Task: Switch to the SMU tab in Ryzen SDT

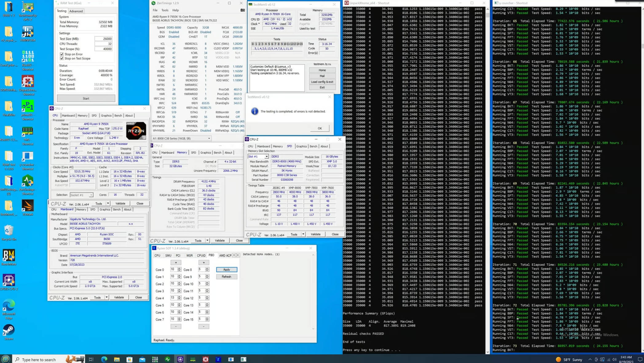Action: tap(168, 255)
